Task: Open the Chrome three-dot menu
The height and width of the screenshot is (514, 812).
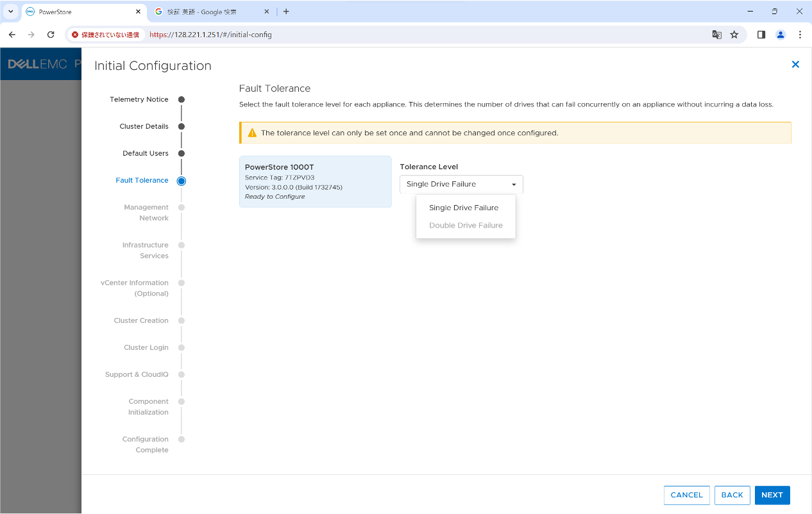Action: click(x=800, y=35)
